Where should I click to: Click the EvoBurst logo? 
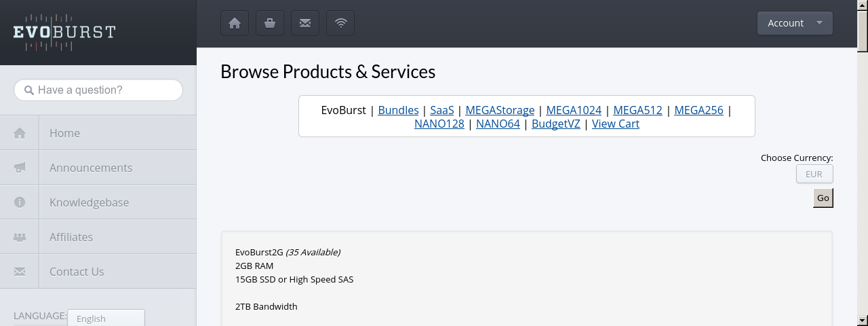click(x=64, y=33)
